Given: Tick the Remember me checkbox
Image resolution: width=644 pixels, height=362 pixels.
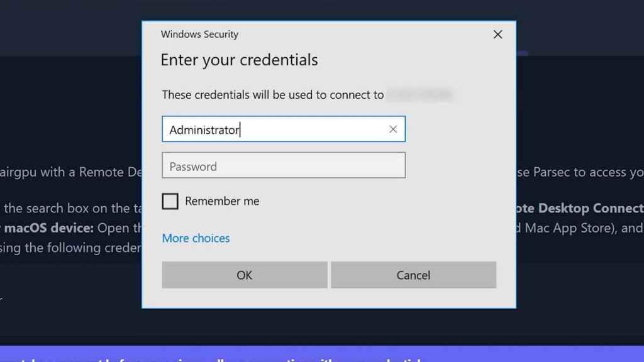Looking at the screenshot, I should pyautogui.click(x=170, y=201).
